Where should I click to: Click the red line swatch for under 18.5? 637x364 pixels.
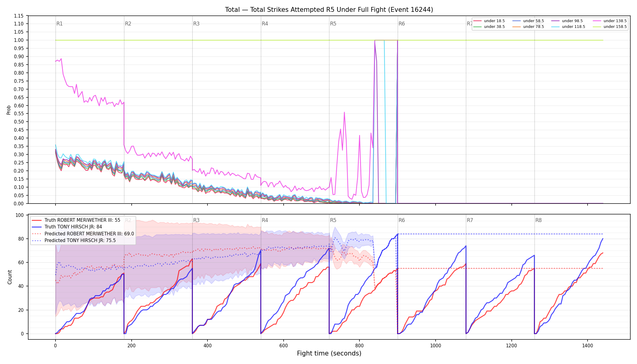point(477,21)
